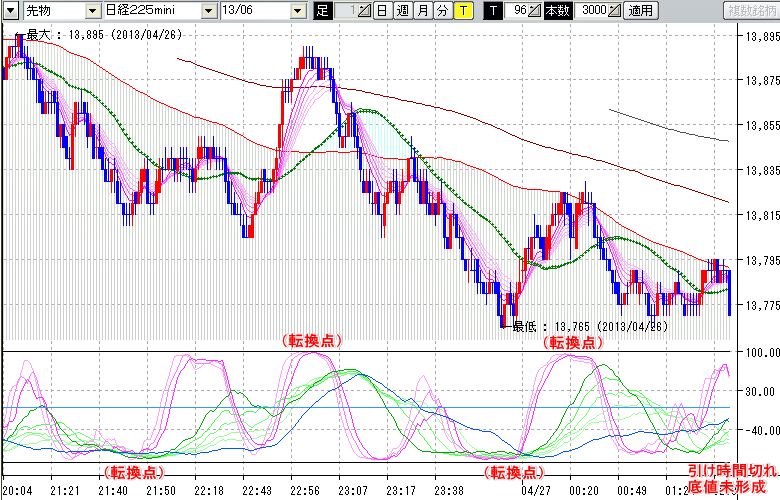Click the 最低 13,765 low price marker
Viewport: 780px width, 500px height.
click(580, 327)
